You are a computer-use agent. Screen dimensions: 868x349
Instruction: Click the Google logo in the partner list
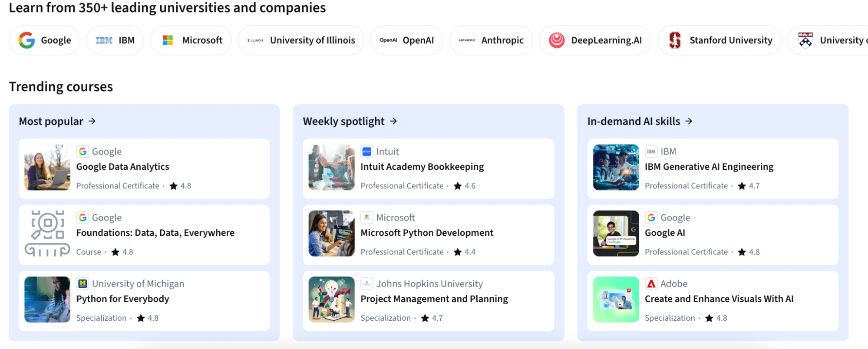point(27,40)
